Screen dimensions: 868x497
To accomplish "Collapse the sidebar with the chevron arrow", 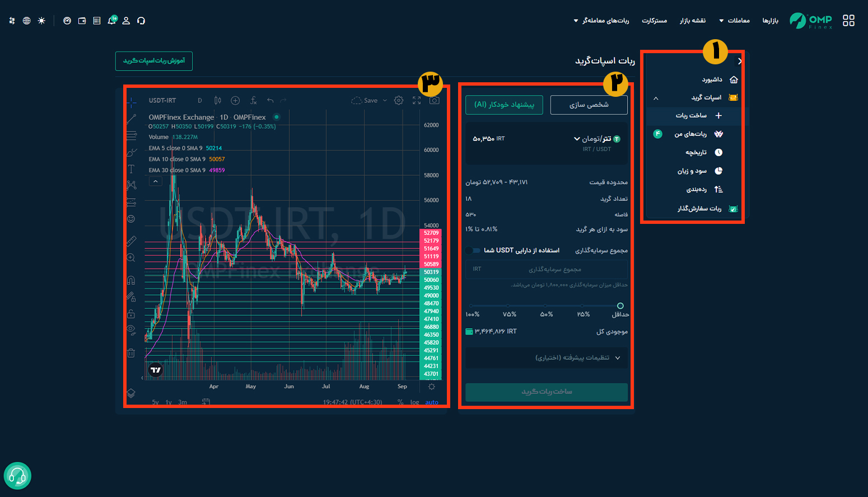I will point(740,62).
